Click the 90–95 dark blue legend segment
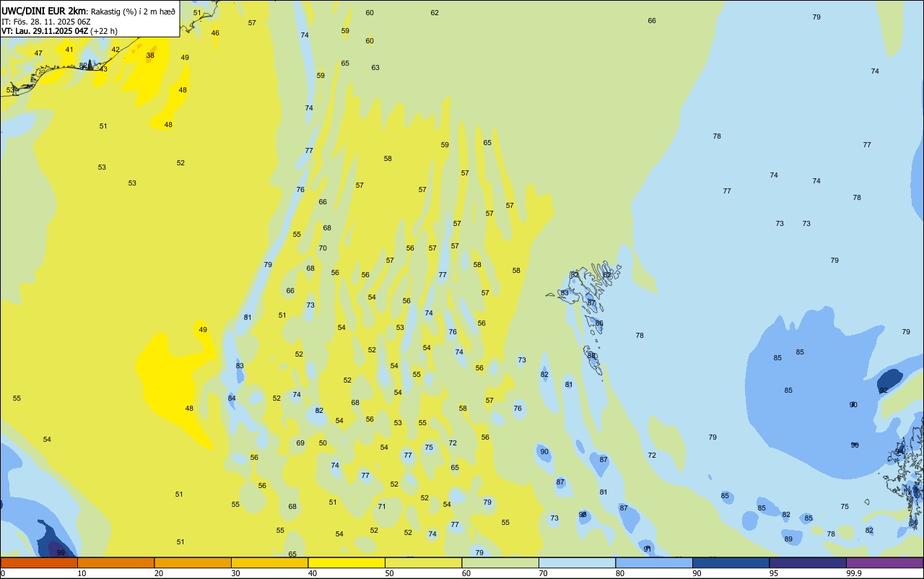 (x=731, y=562)
